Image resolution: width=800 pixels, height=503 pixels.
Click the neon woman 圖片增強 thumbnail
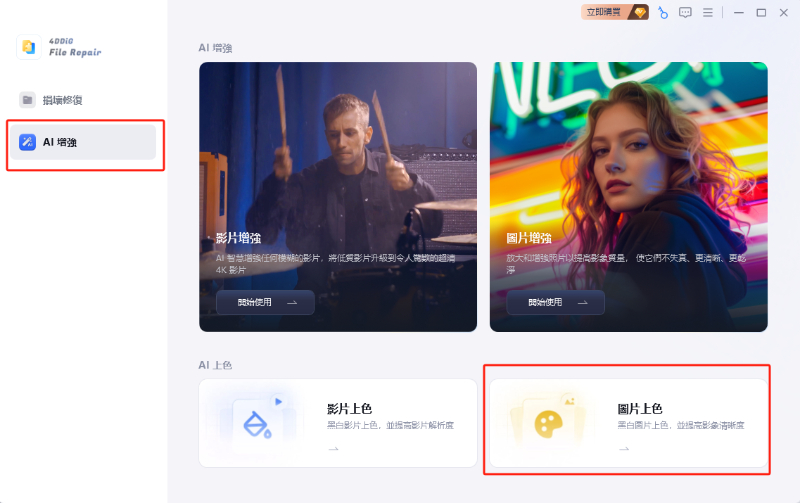[629, 197]
